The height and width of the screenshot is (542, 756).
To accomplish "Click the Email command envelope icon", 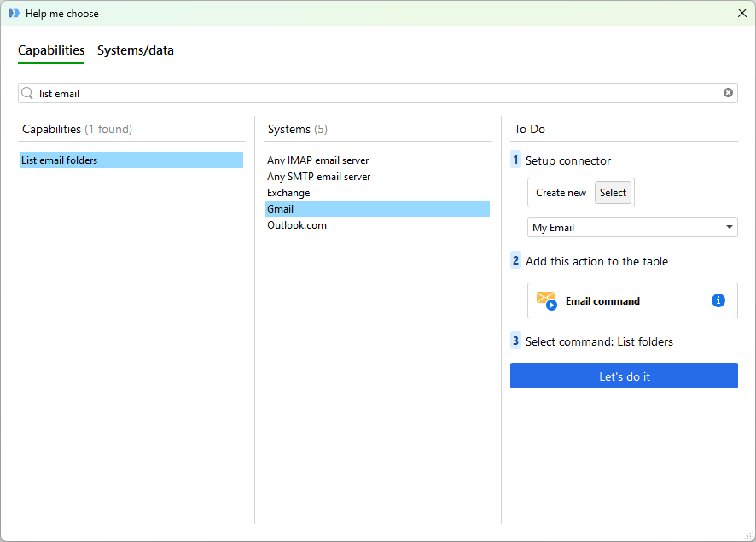I will coord(545,300).
